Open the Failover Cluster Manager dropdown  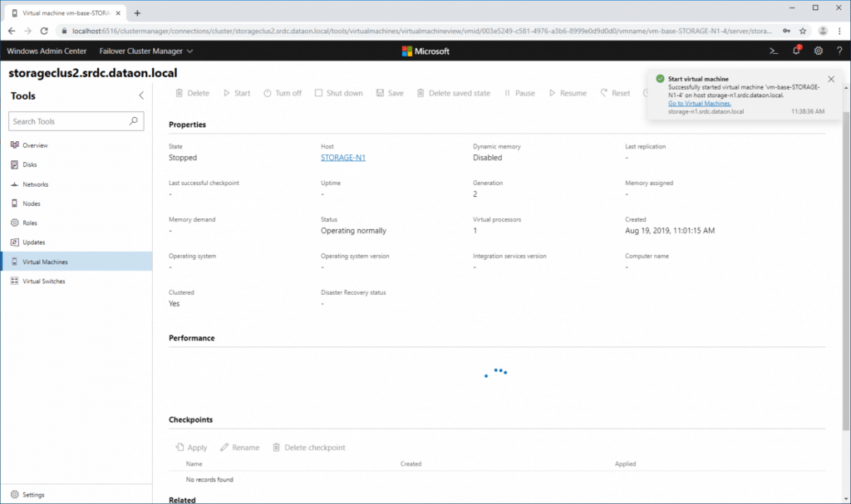click(146, 51)
